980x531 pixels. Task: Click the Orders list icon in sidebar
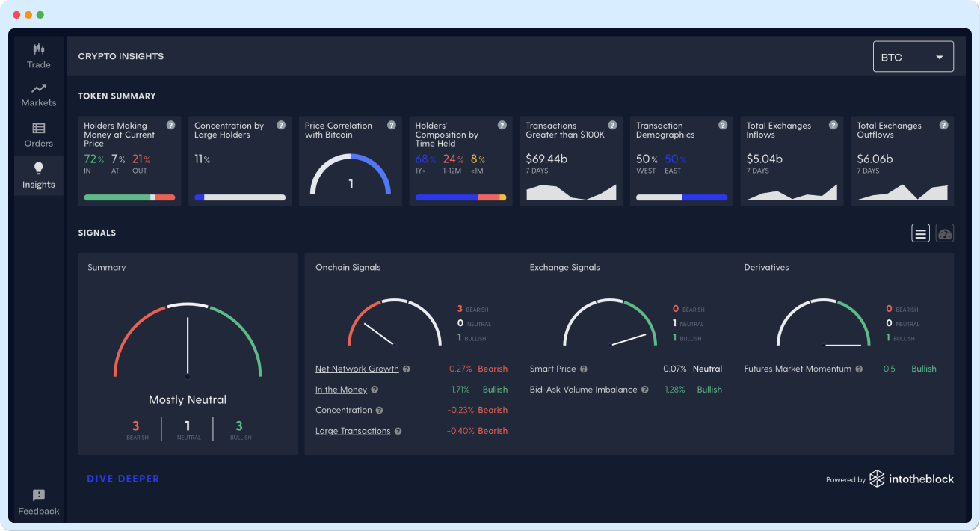pyautogui.click(x=38, y=127)
